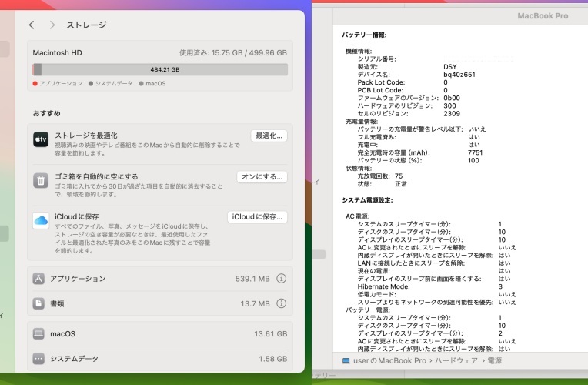This screenshot has height=385, width=588.
Task: Click the アプリケーション App Store icon
Action: point(38,279)
